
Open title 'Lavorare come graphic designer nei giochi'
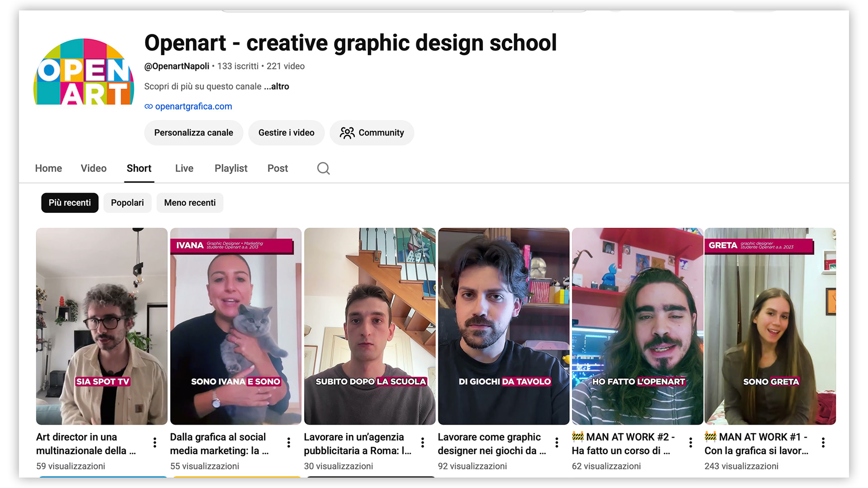click(x=492, y=444)
